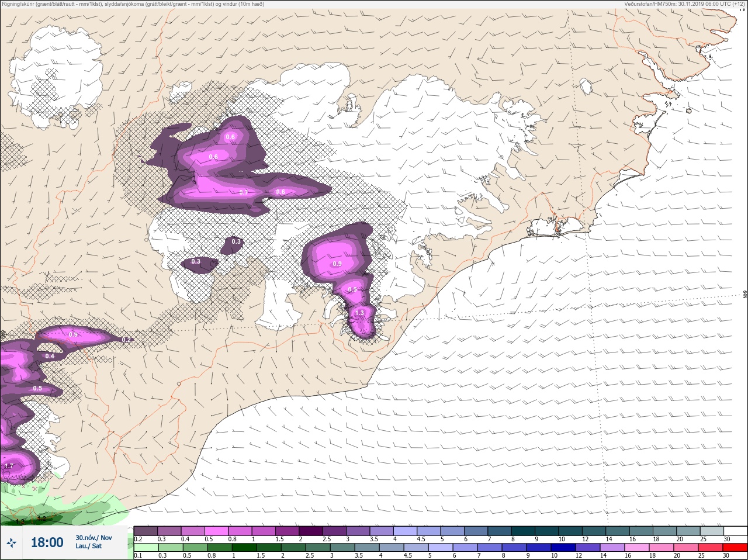
Task: Click the map title starting with Rigning/skúrir
Action: [133, 4]
